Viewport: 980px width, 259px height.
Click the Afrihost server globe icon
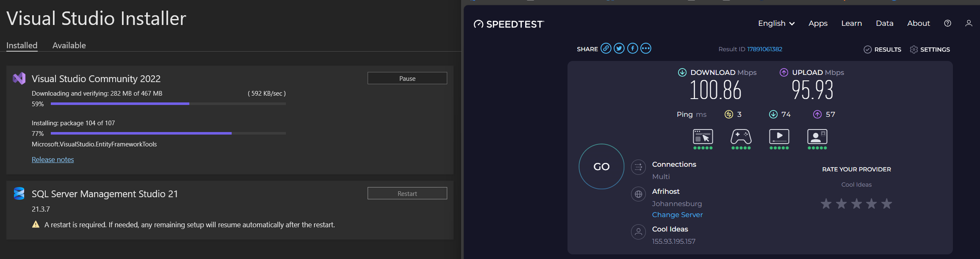tap(638, 194)
